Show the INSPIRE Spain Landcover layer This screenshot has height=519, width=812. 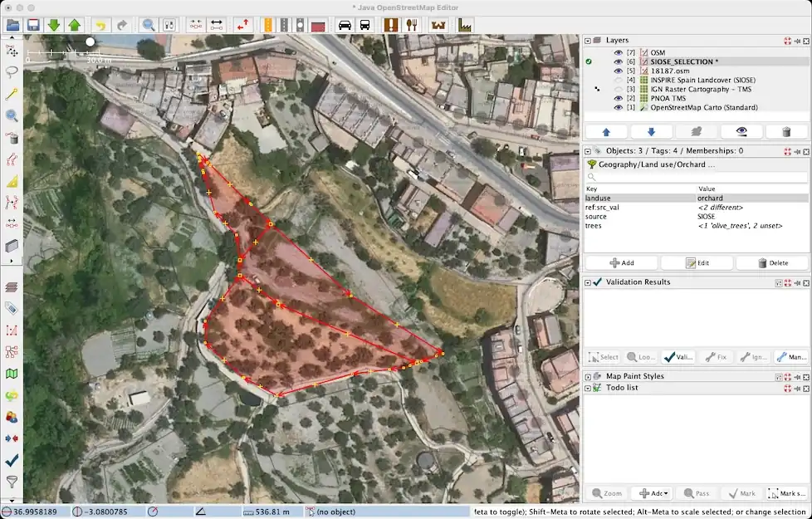click(618, 80)
